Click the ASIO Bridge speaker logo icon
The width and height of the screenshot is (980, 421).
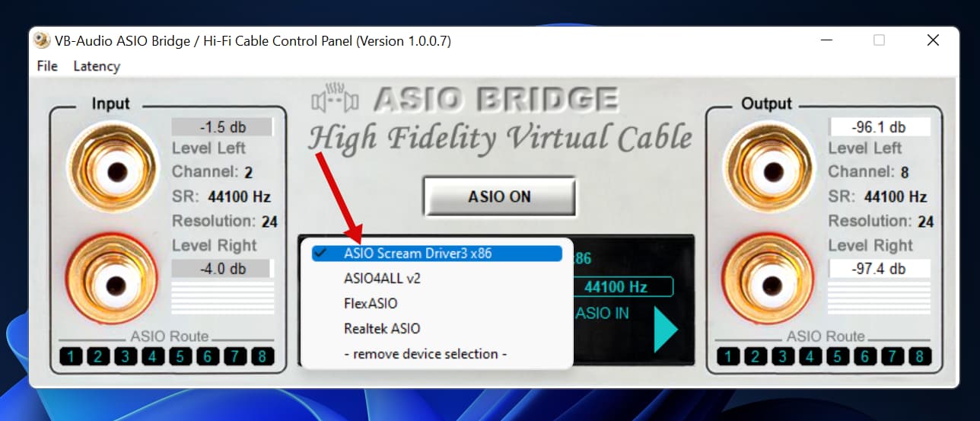pyautogui.click(x=335, y=98)
